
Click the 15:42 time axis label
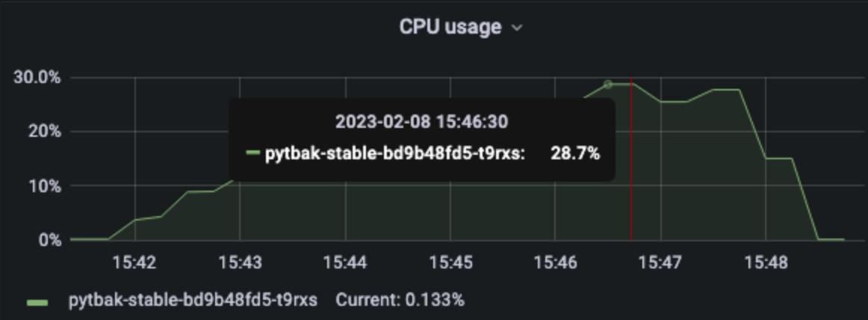click(134, 262)
